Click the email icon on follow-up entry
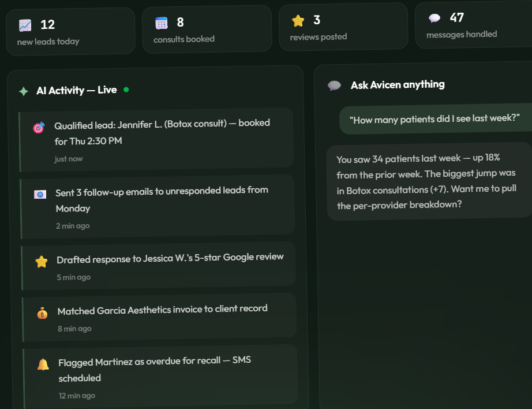This screenshot has height=409, width=532. [x=40, y=194]
